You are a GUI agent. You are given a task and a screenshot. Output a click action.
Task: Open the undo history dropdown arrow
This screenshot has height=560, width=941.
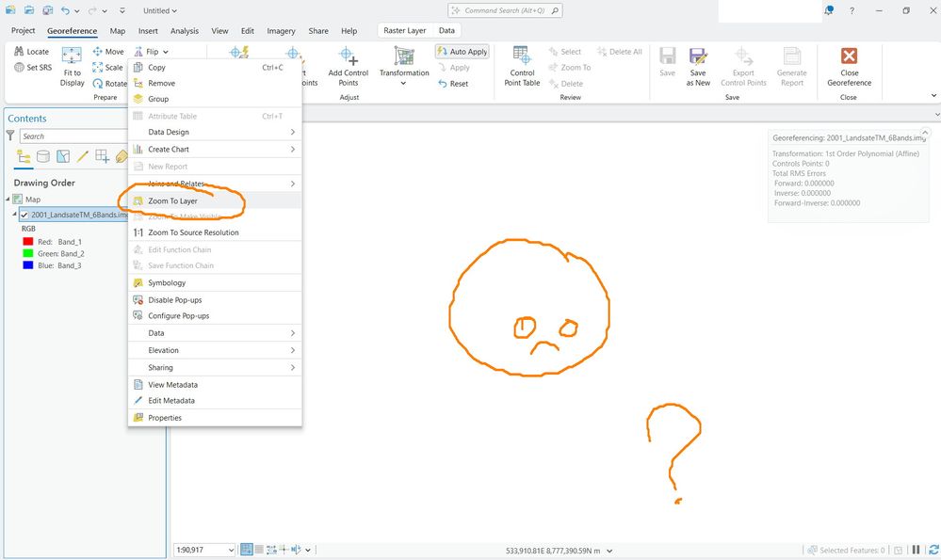pyautogui.click(x=77, y=10)
